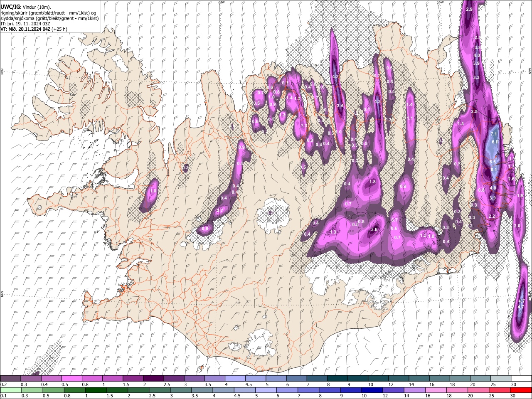This screenshot has width=532, height=399.
Task: Click the 'VT: Mið. 20.11.2024 04Z' valid time
Action: tap(25, 29)
